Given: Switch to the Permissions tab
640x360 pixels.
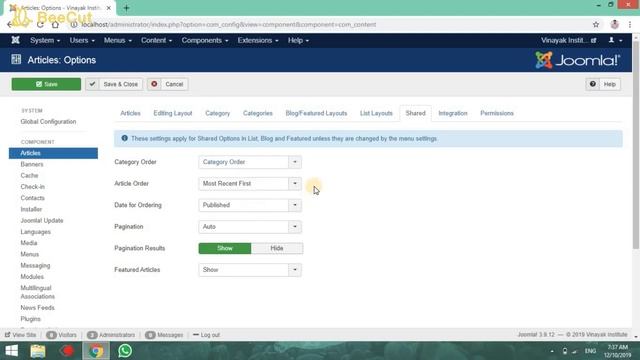Looking at the screenshot, I should [497, 113].
